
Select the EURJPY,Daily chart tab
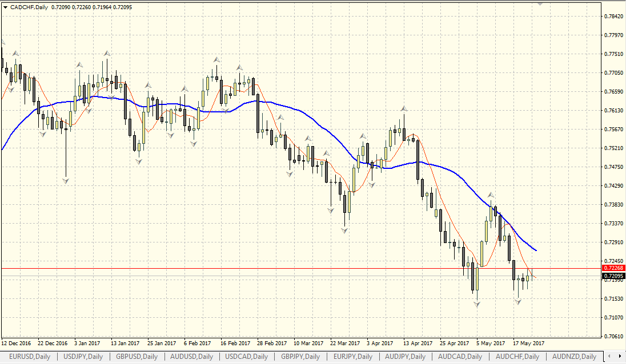click(x=353, y=357)
